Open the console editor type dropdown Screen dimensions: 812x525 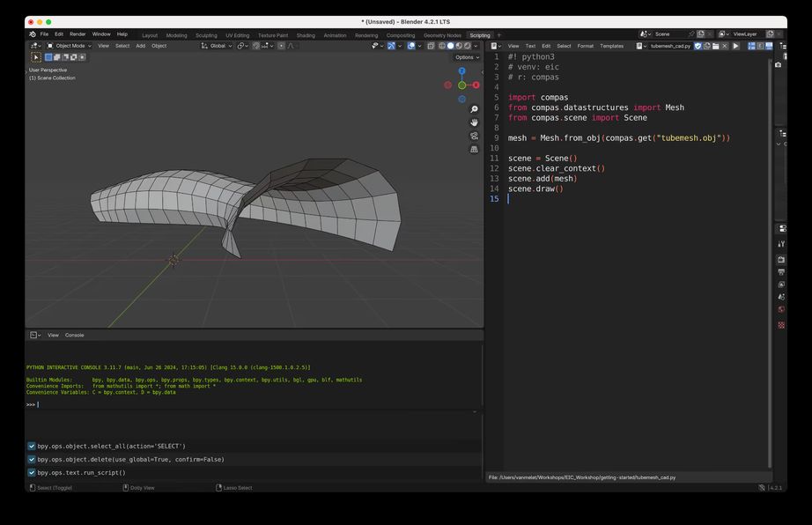point(35,335)
